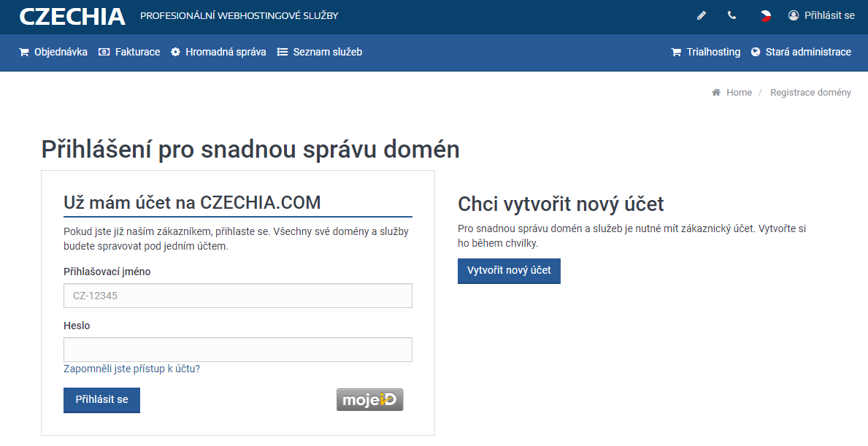868x446 pixels.
Task: Click the globe icon for Stará administrace
Action: tap(756, 52)
